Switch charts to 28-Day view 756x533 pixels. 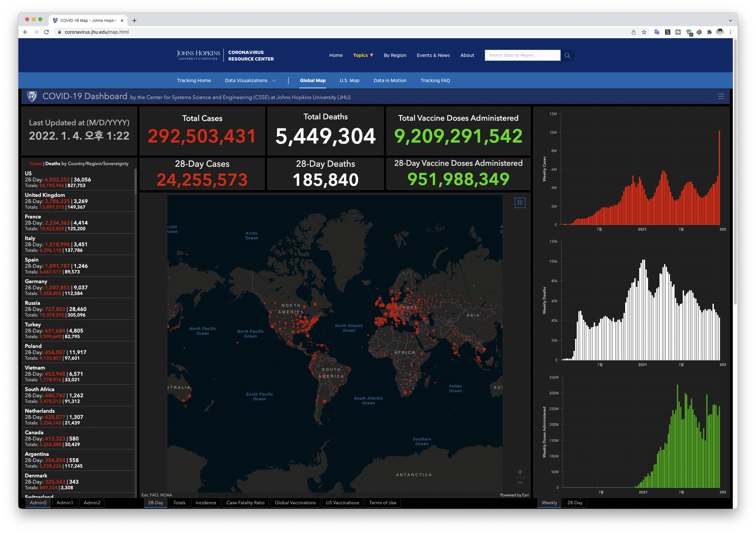point(574,502)
